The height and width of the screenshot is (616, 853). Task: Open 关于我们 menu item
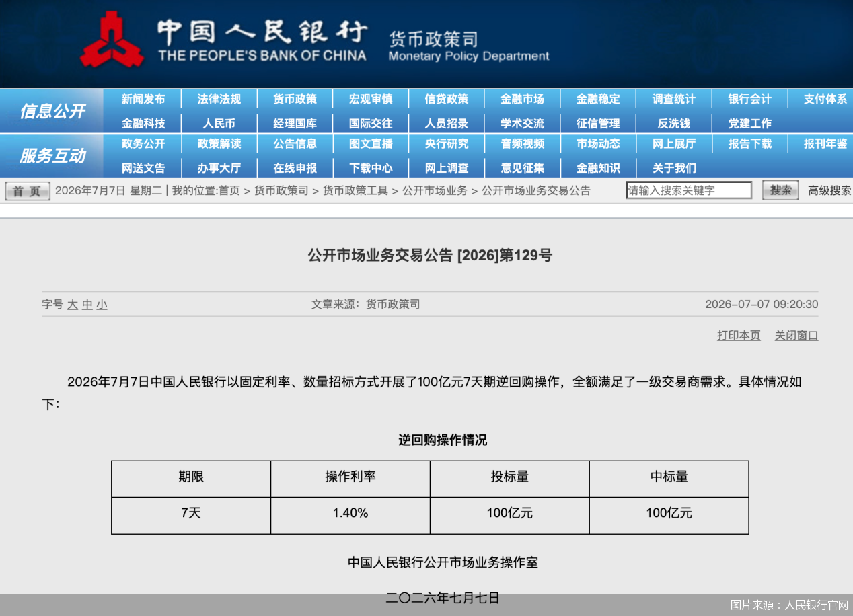pos(674,168)
